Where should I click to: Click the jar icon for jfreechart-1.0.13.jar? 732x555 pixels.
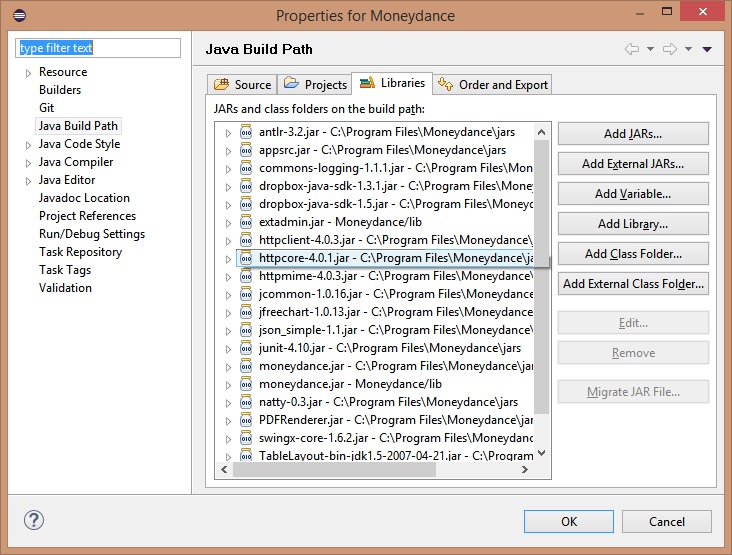(246, 312)
